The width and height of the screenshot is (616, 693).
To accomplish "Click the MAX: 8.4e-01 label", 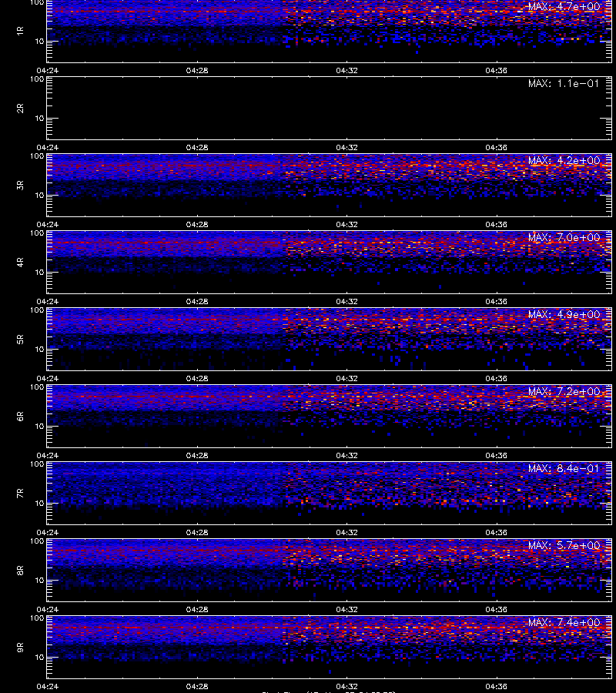I will [564, 468].
